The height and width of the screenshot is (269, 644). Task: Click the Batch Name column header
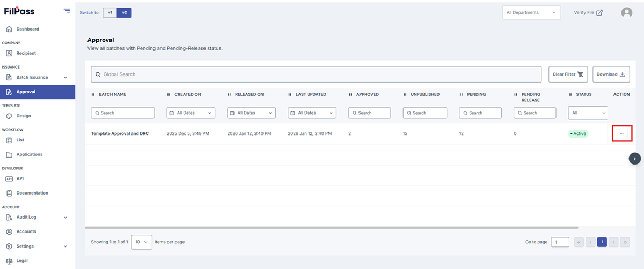tap(112, 94)
